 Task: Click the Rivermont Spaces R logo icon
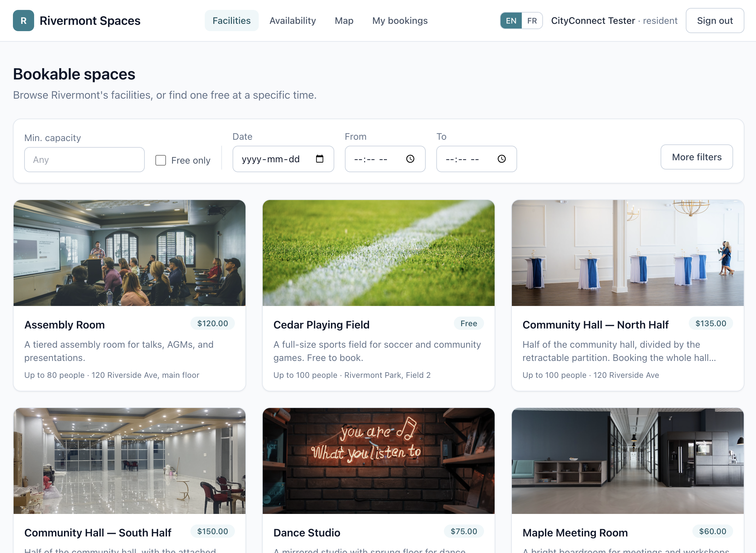pos(24,21)
